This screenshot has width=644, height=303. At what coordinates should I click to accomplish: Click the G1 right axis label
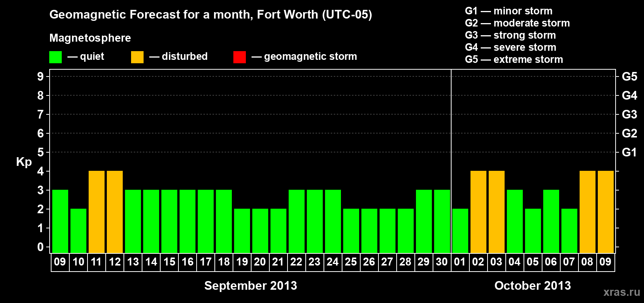click(x=630, y=152)
